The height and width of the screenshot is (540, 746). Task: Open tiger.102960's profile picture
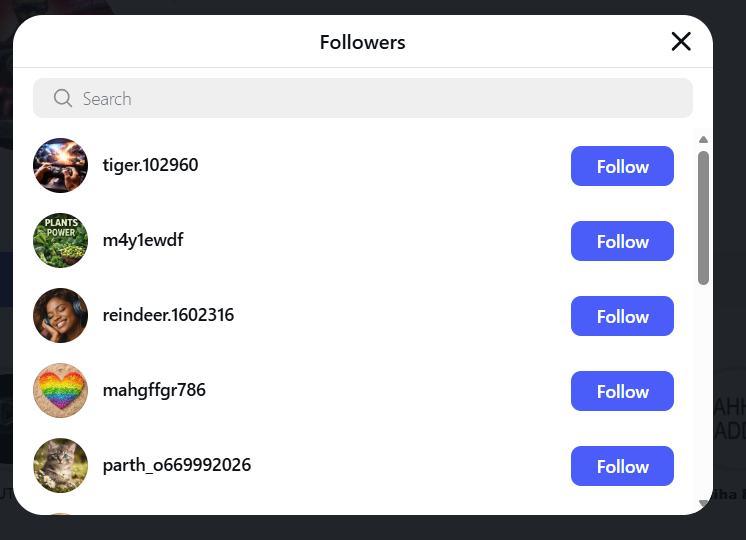pos(60,166)
